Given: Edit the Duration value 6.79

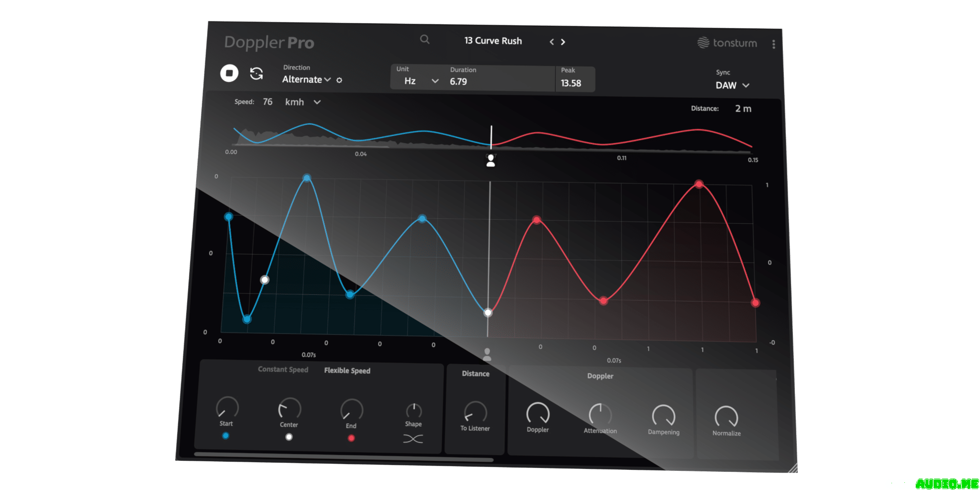Looking at the screenshot, I should coord(458,82).
